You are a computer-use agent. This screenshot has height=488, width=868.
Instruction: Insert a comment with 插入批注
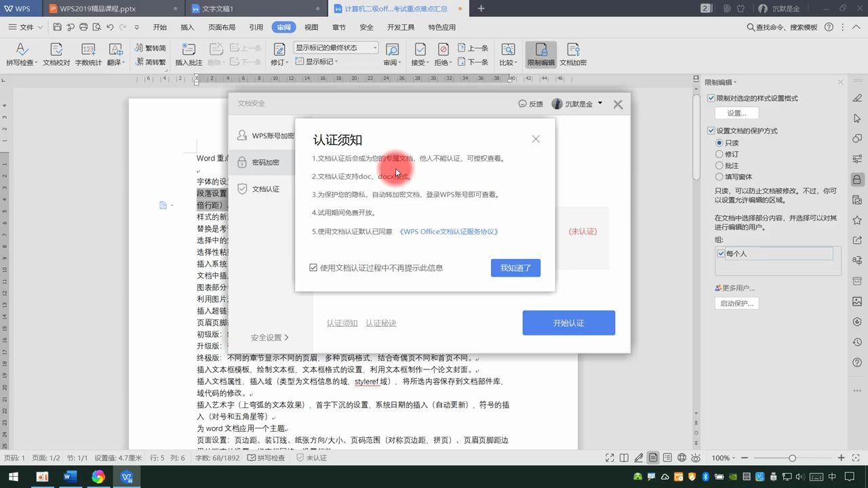[x=188, y=54]
